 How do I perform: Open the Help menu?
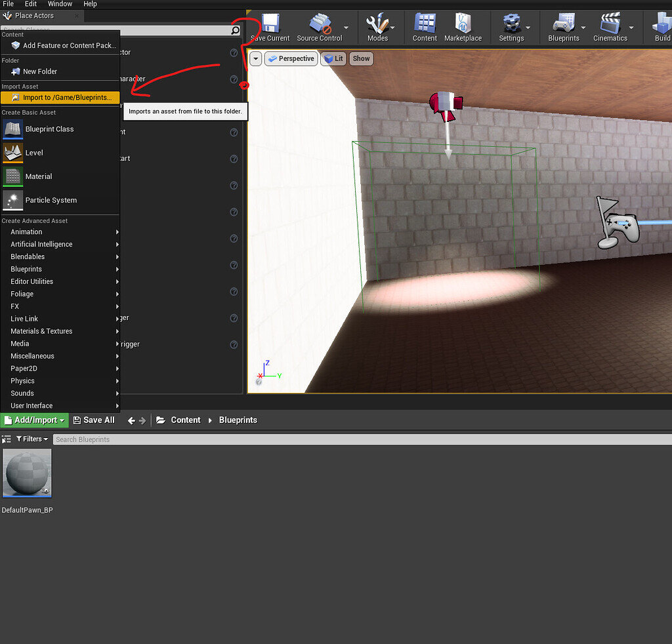click(x=90, y=4)
